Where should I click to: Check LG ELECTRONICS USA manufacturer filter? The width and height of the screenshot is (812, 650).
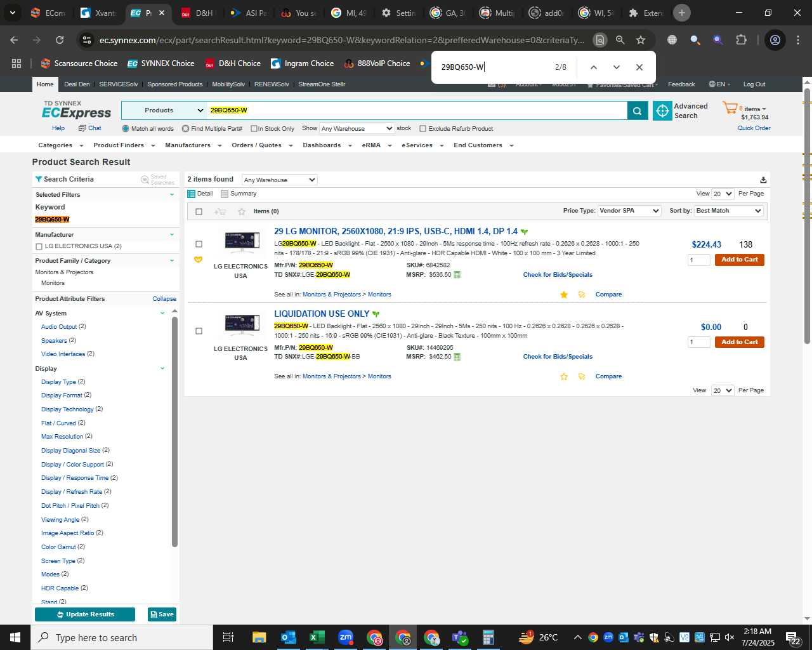[39, 246]
